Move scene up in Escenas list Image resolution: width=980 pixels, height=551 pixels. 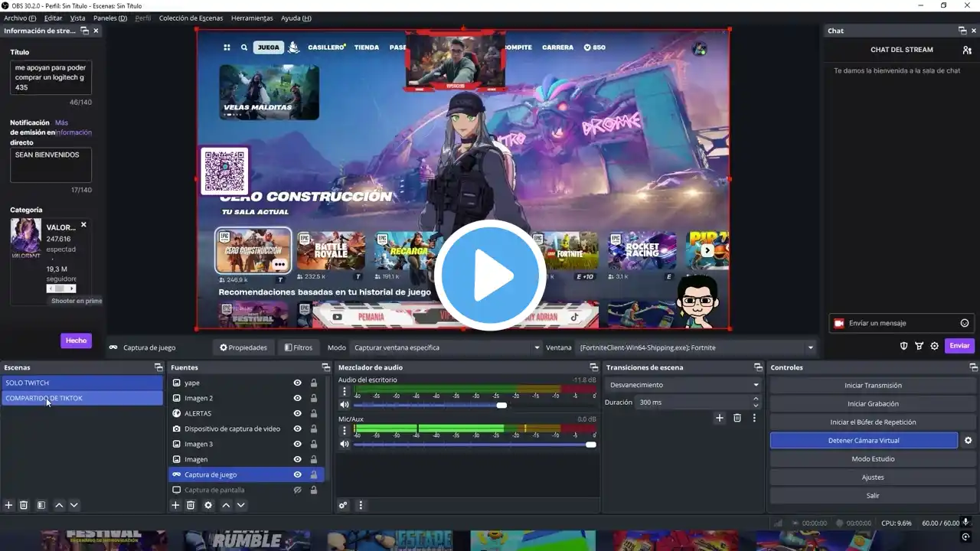tap(59, 505)
